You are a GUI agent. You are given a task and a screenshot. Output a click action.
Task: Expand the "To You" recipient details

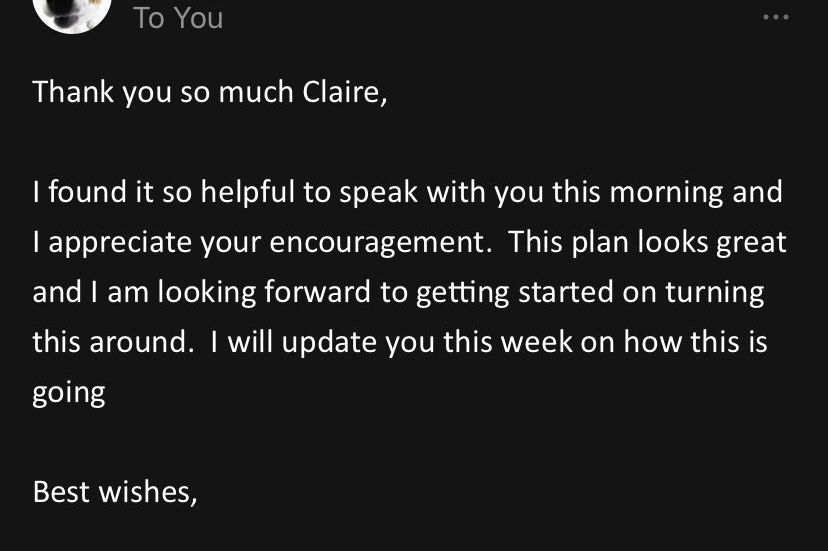pyautogui.click(x=178, y=18)
